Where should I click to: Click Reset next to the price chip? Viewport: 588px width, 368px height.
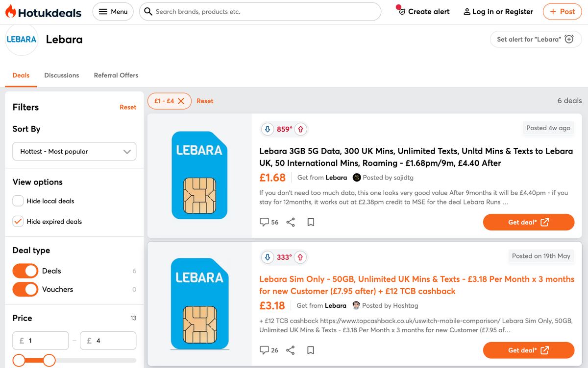tap(205, 101)
